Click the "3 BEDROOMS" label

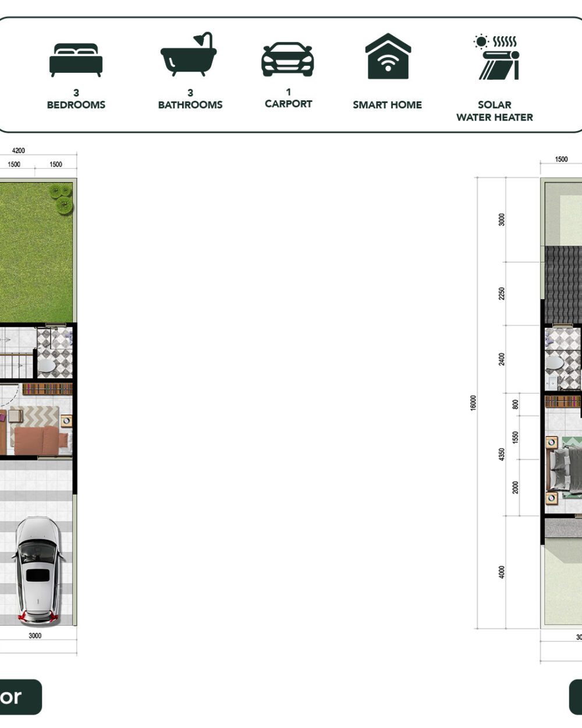coord(76,99)
